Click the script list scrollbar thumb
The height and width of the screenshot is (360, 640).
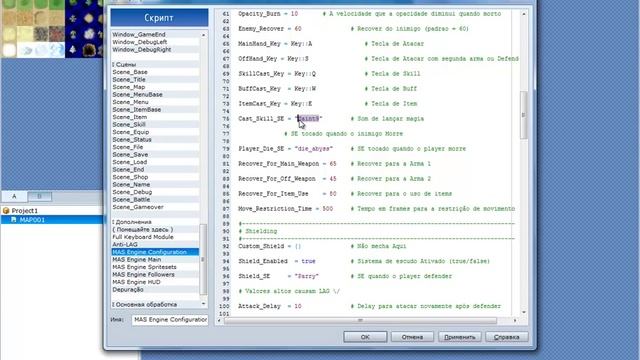[x=203, y=259]
